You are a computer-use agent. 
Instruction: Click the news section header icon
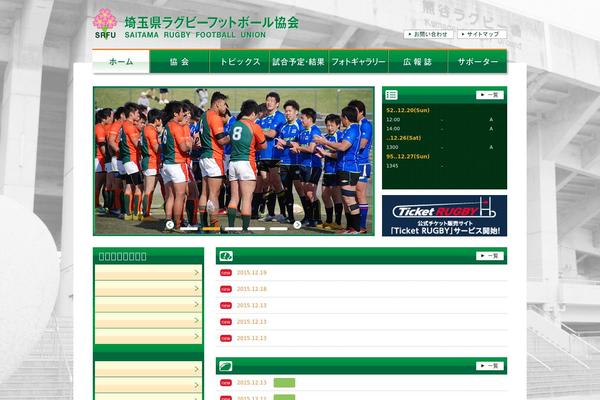(x=226, y=256)
